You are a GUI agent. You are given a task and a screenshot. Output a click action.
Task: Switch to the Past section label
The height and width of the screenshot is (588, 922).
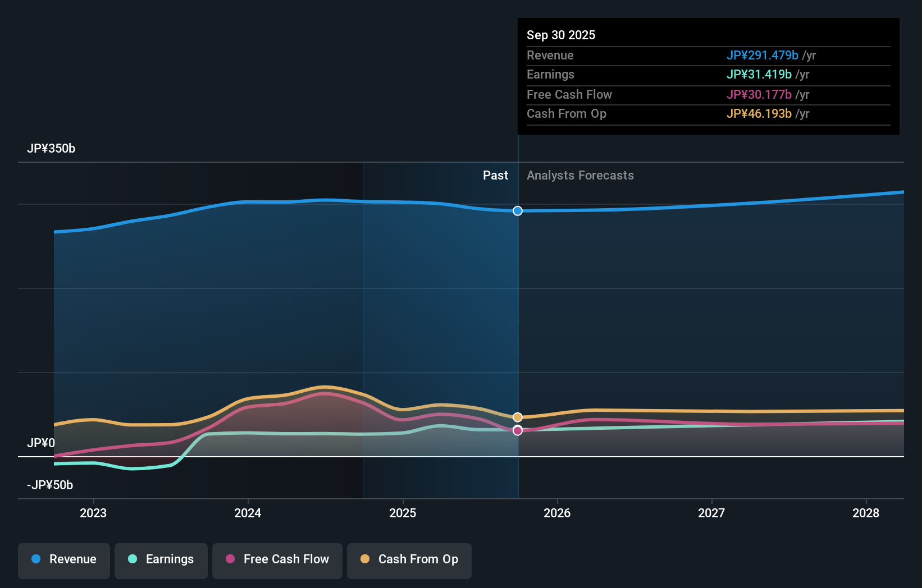[495, 175]
